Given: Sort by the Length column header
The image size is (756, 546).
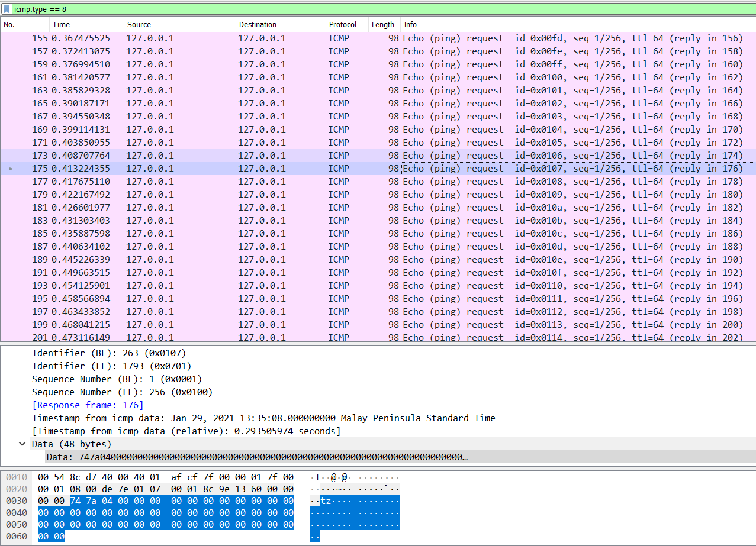Looking at the screenshot, I should pyautogui.click(x=385, y=24).
